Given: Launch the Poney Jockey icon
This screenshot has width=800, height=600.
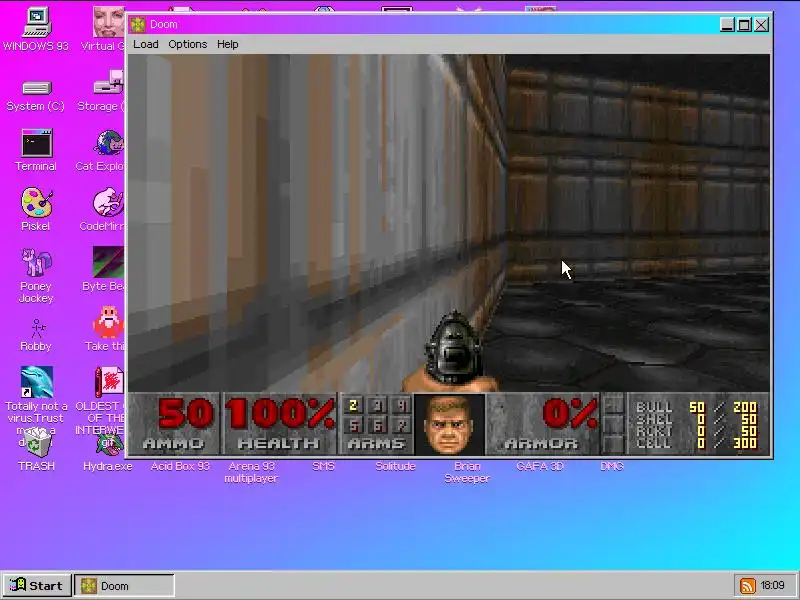Looking at the screenshot, I should (x=36, y=262).
